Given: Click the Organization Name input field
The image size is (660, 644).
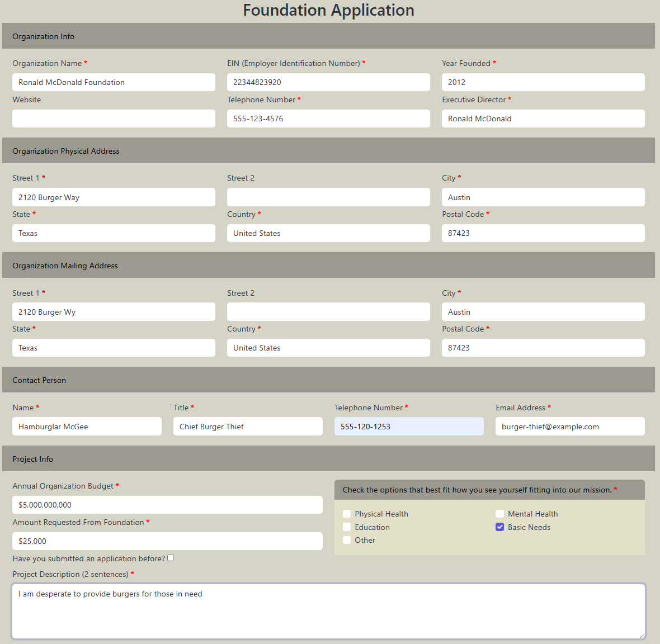Looking at the screenshot, I should pyautogui.click(x=114, y=82).
